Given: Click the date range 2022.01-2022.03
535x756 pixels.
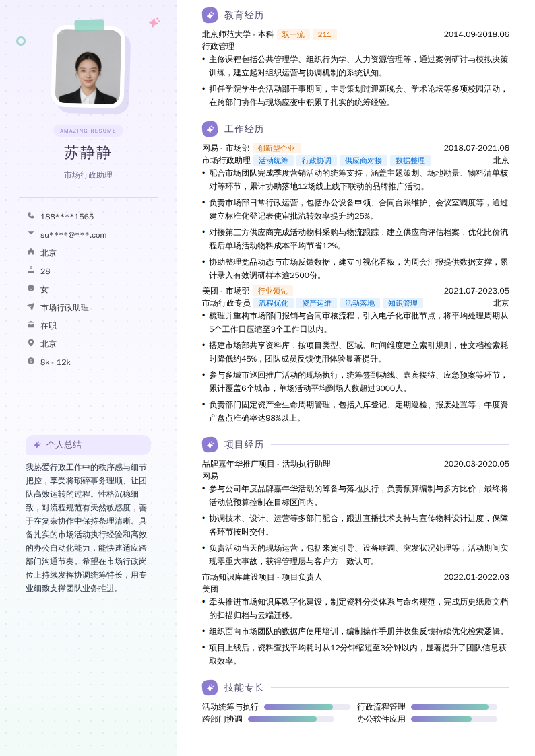Looking at the screenshot, I should (476, 577).
